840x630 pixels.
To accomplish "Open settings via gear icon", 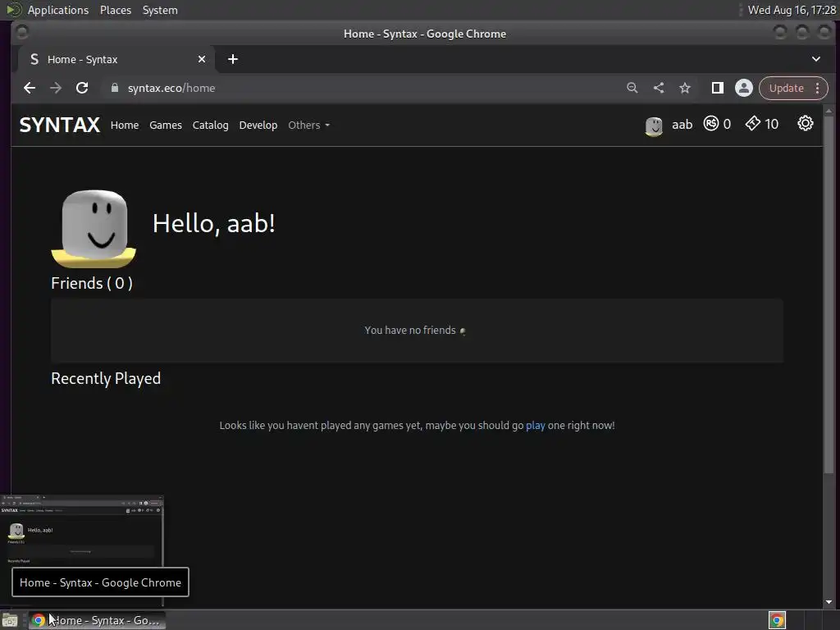I will tap(806, 124).
